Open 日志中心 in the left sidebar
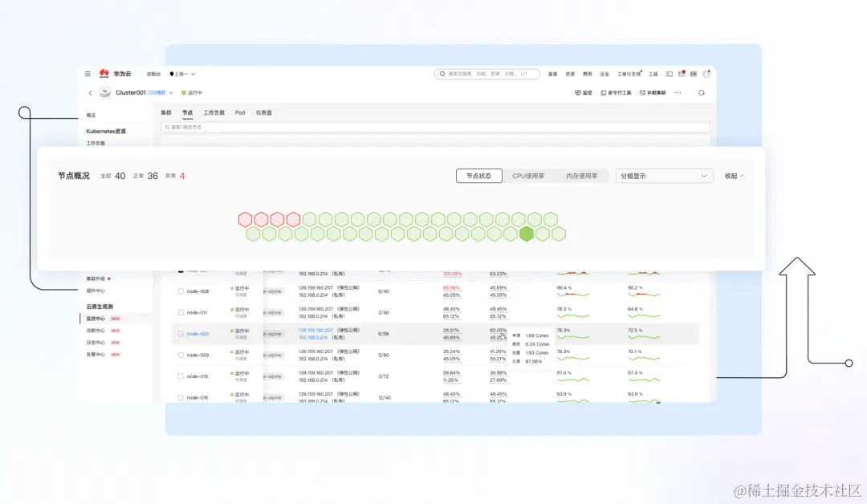 (x=96, y=343)
